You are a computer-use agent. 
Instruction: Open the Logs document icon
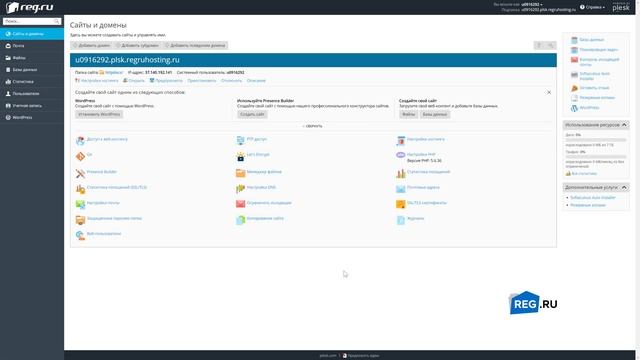[400, 220]
